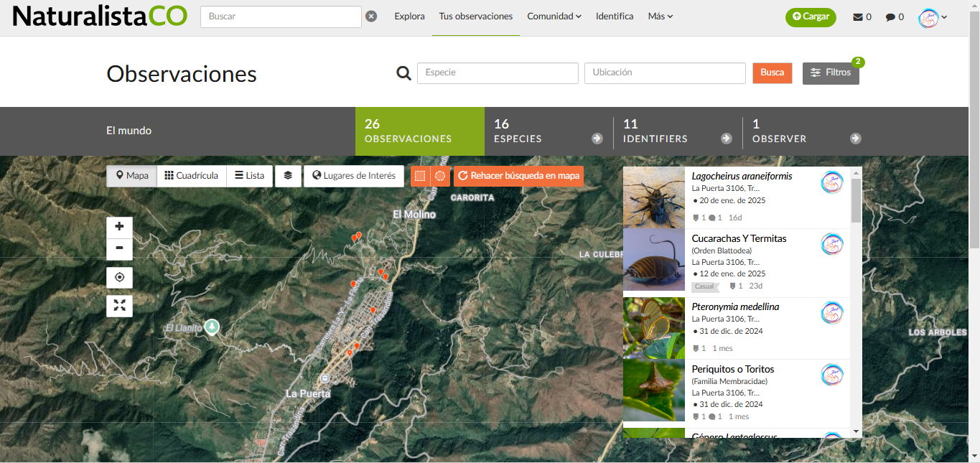Switch to Lista view
The width and height of the screenshot is (980, 463).
250,176
